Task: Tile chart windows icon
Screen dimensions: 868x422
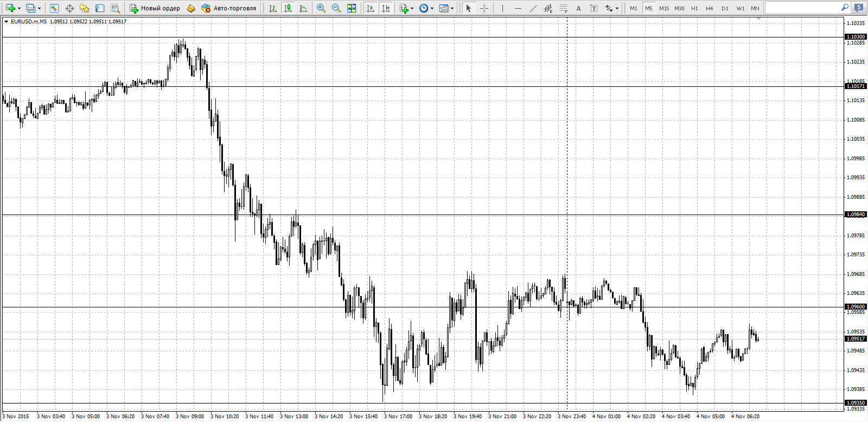Action: (352, 8)
